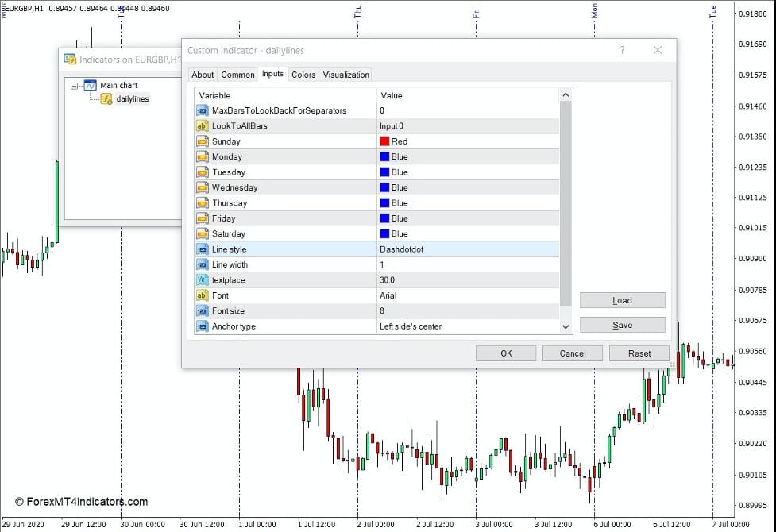Collapse the Main chart tree node

pyautogui.click(x=75, y=85)
